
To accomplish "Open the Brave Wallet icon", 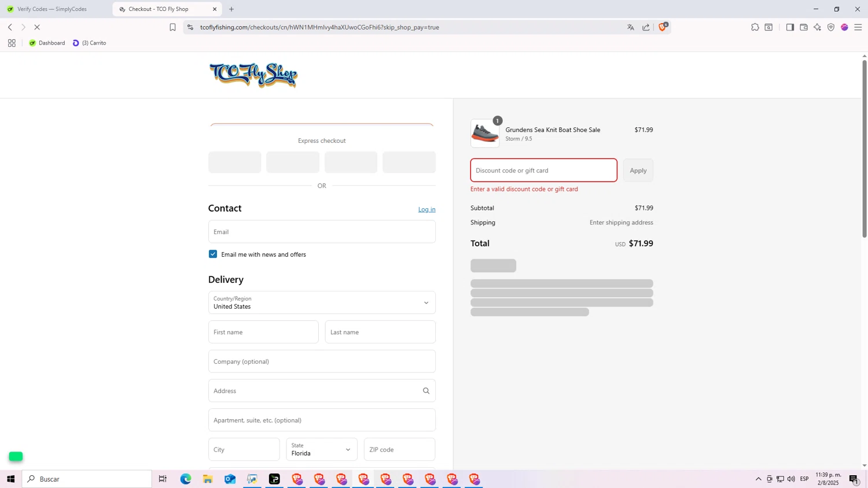I will pos(804,27).
